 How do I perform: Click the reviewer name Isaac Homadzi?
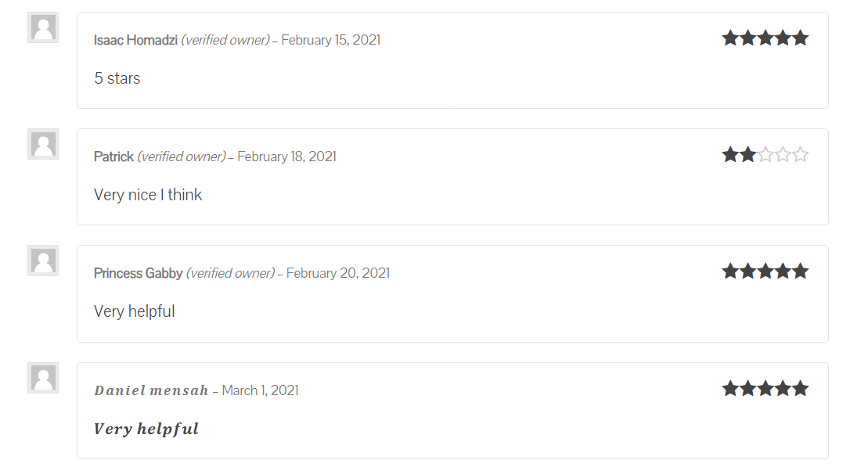click(135, 40)
